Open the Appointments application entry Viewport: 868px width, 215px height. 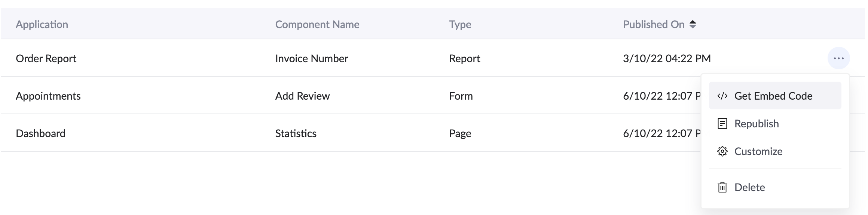pos(48,96)
